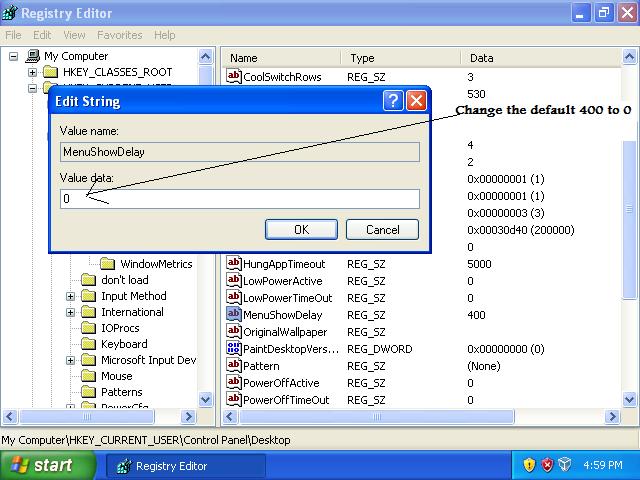Screen dimensions: 640x480
Task: Click the Patterns folder icon
Action: point(89,392)
